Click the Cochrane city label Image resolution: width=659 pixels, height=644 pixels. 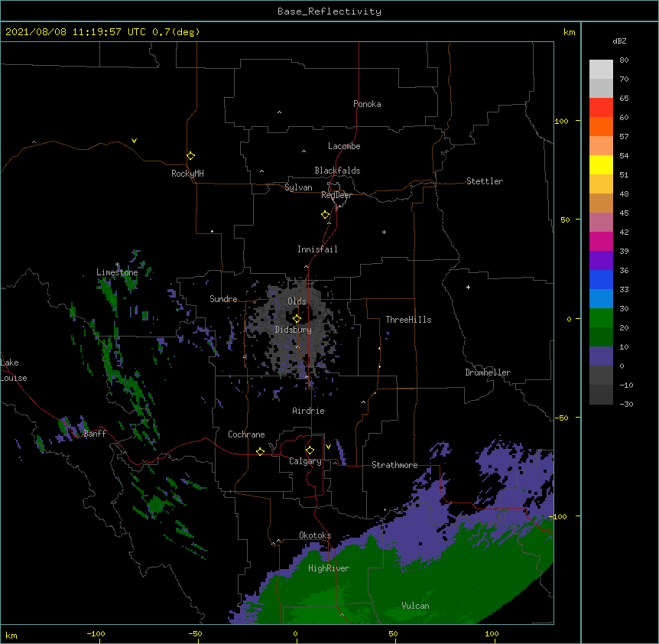pos(246,434)
